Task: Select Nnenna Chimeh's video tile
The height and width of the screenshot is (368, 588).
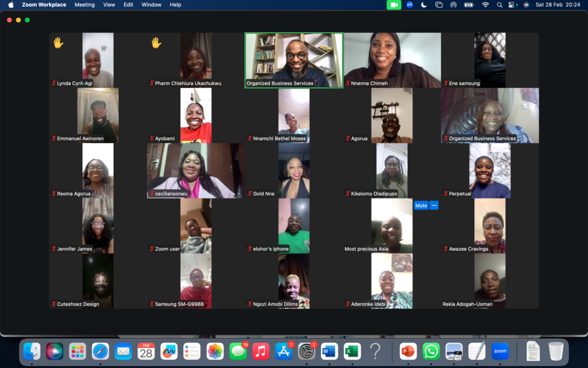Action: point(392,60)
